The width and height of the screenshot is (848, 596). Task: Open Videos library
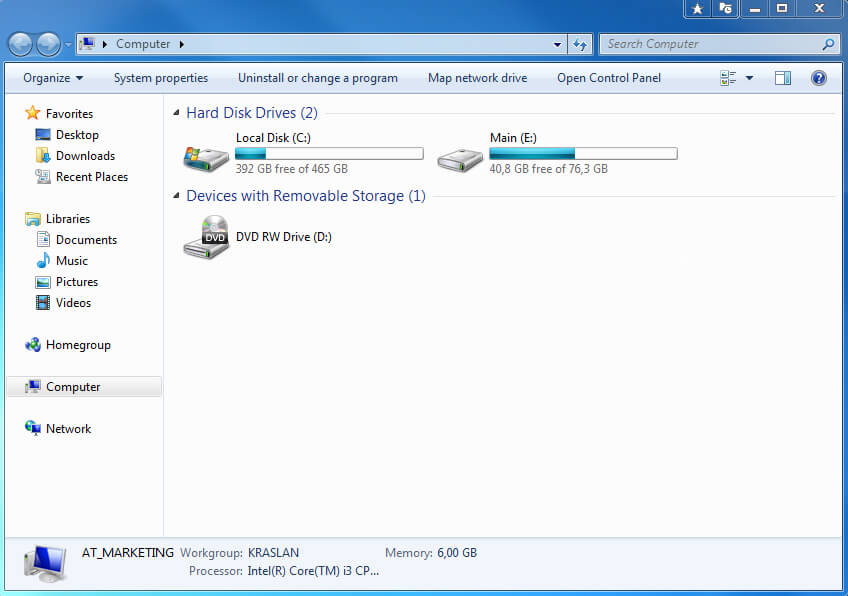pyautogui.click(x=74, y=303)
